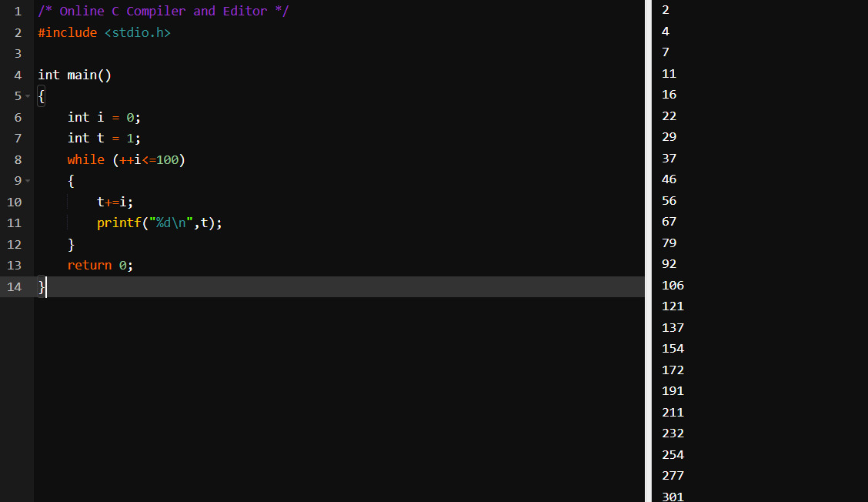Click the output value 106
This screenshot has height=502, width=868.
tap(673, 286)
